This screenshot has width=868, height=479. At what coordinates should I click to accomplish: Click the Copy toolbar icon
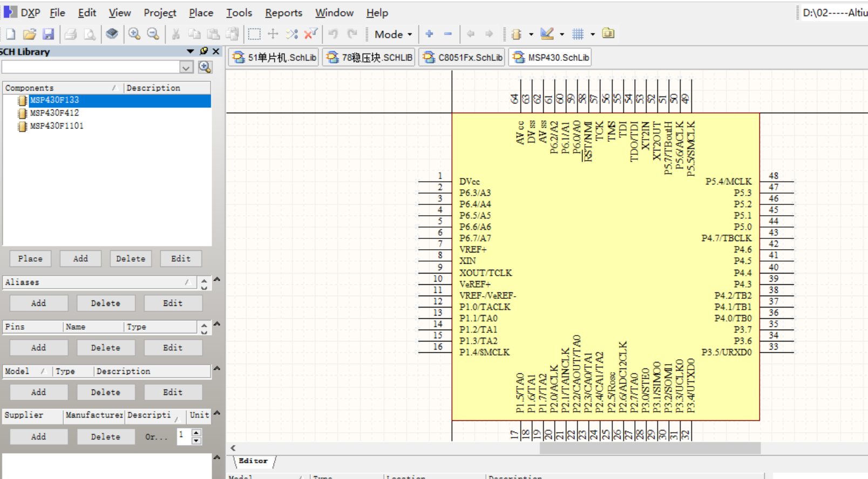(194, 34)
